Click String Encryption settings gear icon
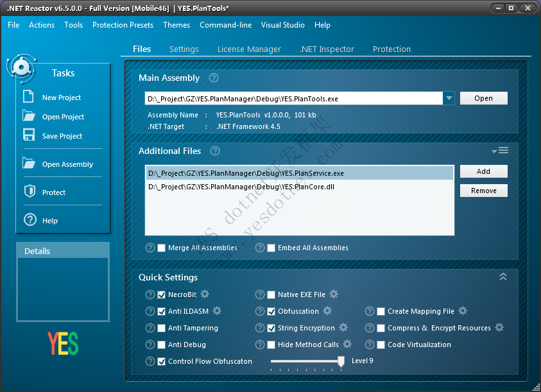Screen dimensions: 541x392 [x=343, y=327]
